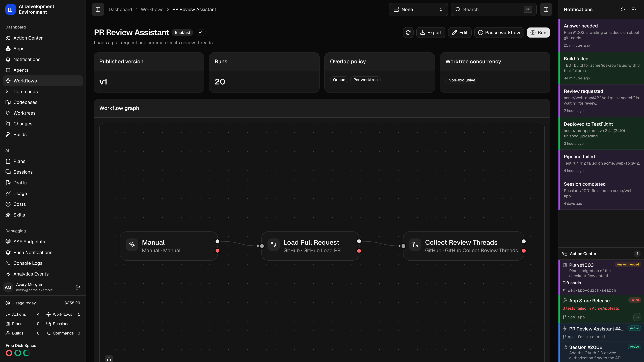
Task: Pause the workflow
Action: 499,33
